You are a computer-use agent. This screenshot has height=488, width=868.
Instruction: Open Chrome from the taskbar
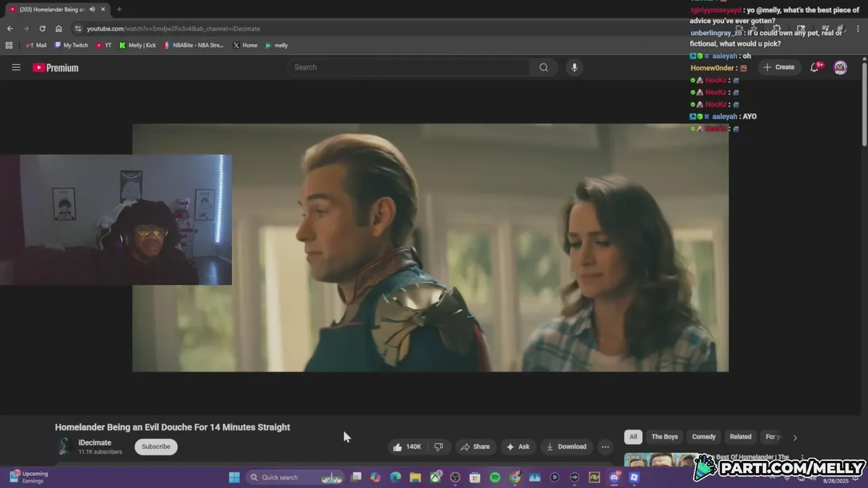[515, 477]
